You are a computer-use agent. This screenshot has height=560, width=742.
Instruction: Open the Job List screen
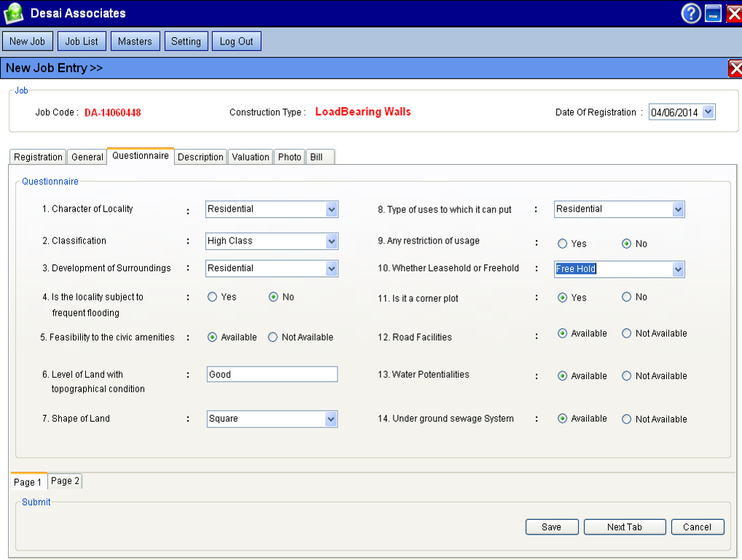[x=82, y=42]
